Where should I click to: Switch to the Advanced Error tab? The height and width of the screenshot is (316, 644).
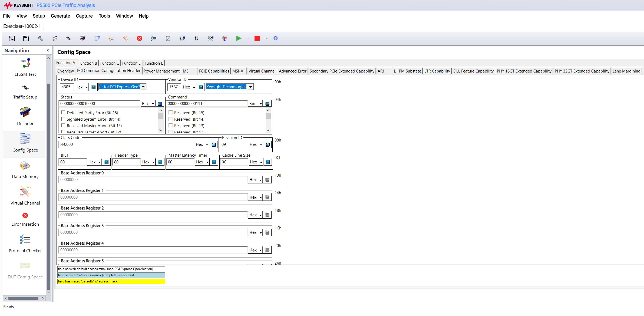(x=292, y=71)
